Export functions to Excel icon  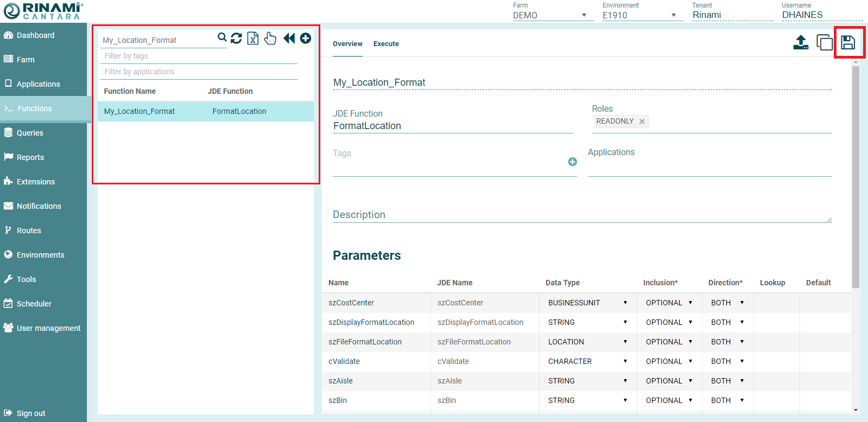pyautogui.click(x=253, y=38)
